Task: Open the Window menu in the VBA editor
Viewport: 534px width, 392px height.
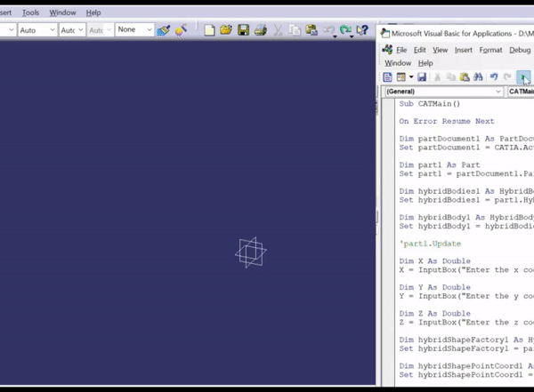Action: point(398,63)
